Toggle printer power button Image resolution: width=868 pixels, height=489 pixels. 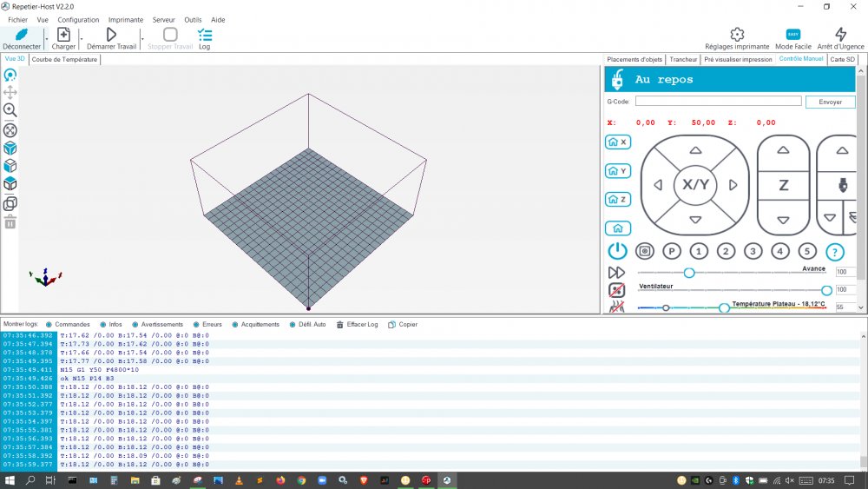click(617, 251)
